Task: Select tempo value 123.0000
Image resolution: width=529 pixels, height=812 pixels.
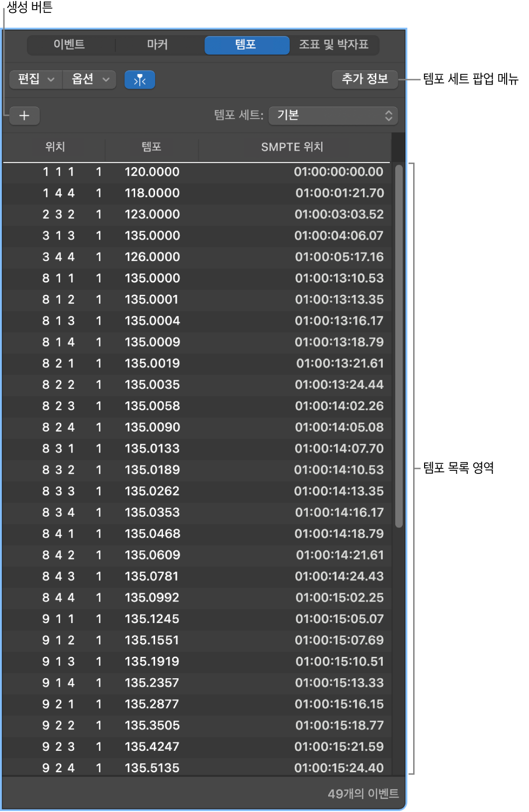Action: (x=152, y=215)
